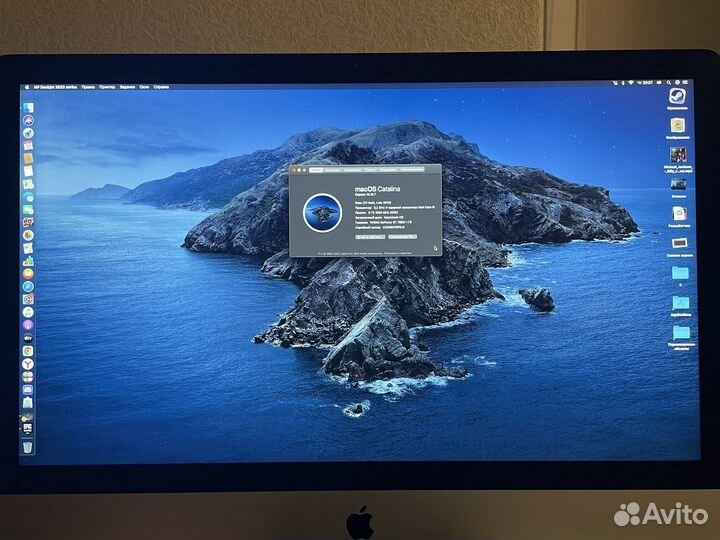Open the Окно menu

coord(144,87)
